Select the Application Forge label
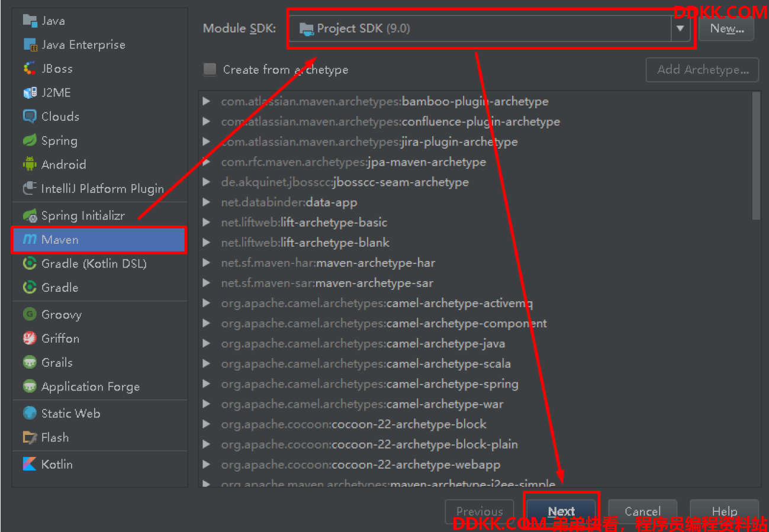The width and height of the screenshot is (769, 532). coord(91,387)
